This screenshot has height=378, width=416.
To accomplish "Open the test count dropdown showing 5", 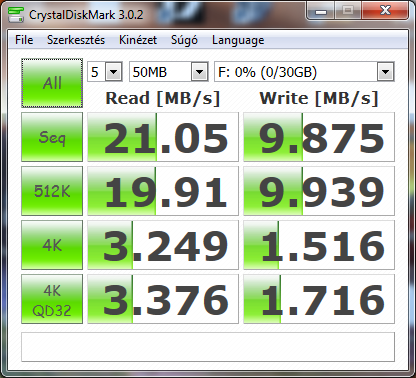I will point(105,72).
